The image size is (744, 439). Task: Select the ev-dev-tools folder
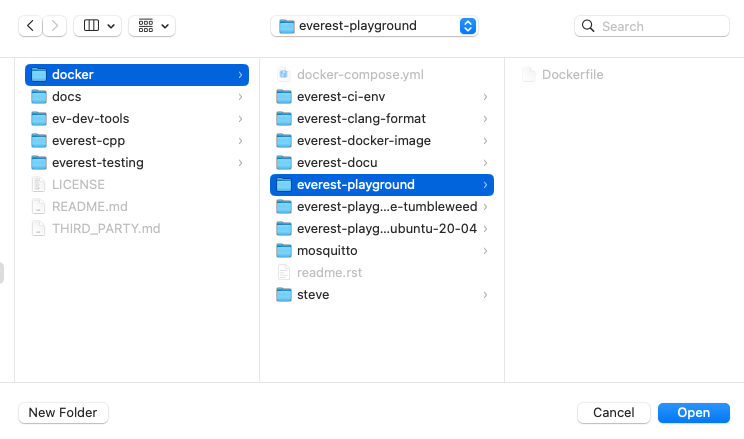[x=90, y=119]
